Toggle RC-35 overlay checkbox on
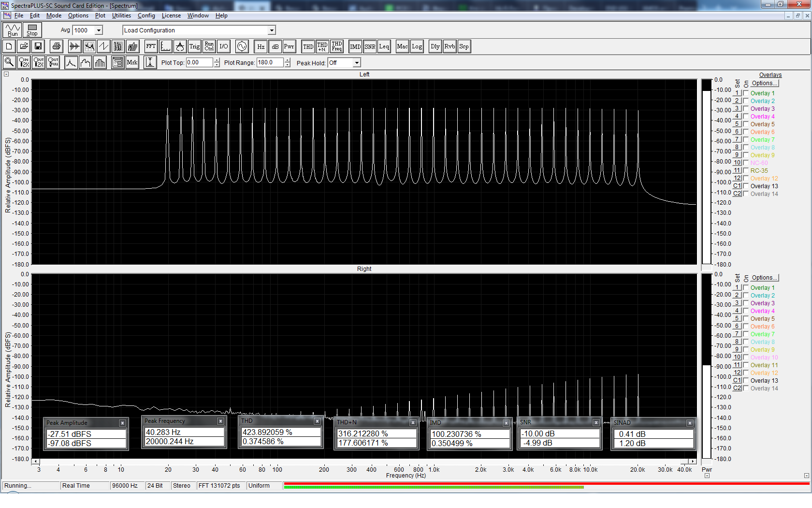Viewport: 812px width, 508px height. 746,171
